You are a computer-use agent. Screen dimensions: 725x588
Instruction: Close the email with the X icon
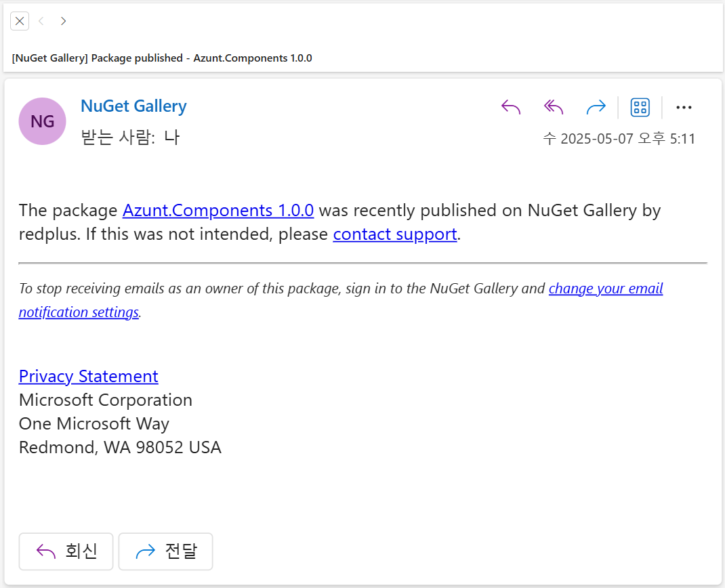[x=20, y=21]
